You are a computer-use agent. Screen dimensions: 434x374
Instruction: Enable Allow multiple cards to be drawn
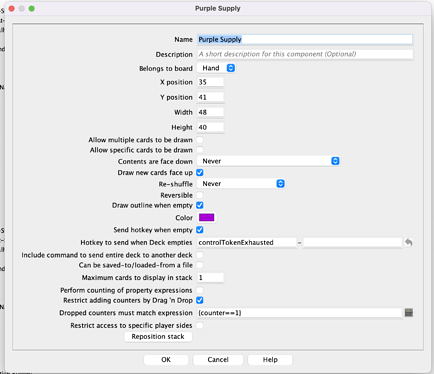[x=200, y=140]
